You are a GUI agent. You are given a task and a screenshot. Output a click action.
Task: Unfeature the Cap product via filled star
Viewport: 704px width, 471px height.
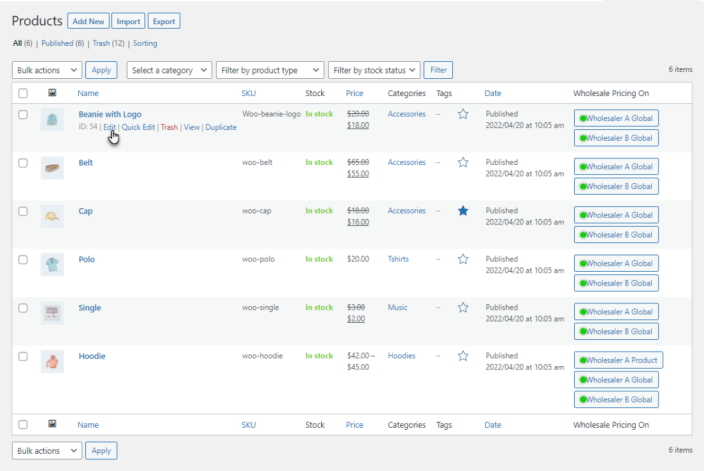[x=463, y=211]
